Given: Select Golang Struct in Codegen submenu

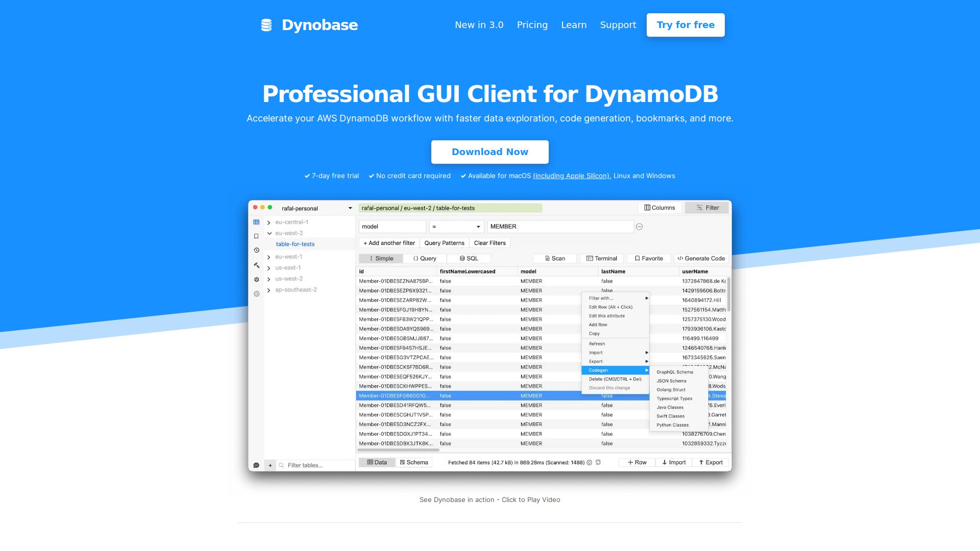Looking at the screenshot, I should [679, 390].
